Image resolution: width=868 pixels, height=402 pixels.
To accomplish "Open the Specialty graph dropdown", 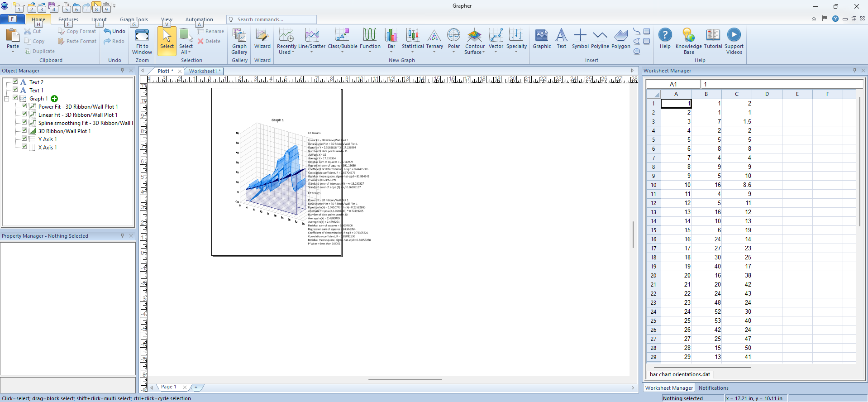I will coord(516,41).
